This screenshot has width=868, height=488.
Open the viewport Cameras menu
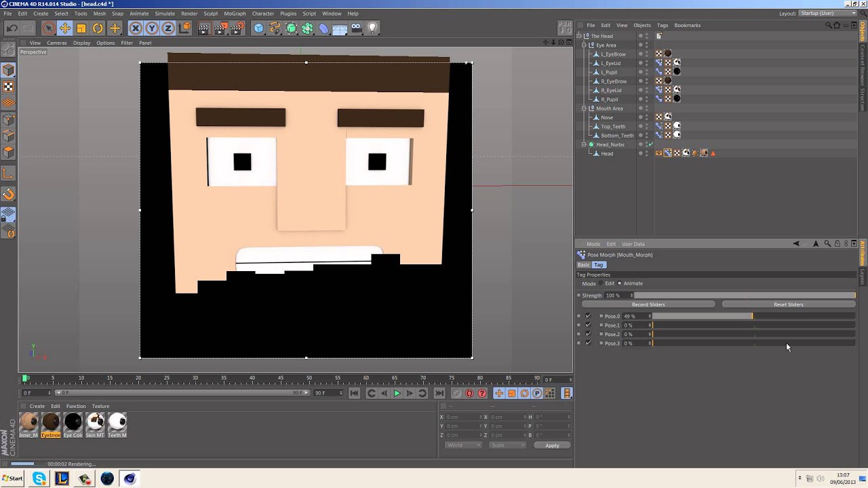point(56,43)
